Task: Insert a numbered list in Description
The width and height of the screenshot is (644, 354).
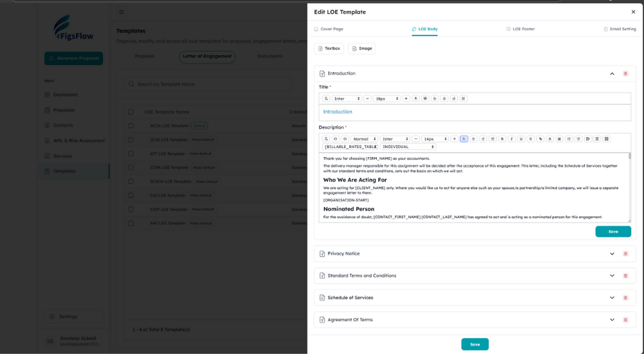Action: coord(569,139)
